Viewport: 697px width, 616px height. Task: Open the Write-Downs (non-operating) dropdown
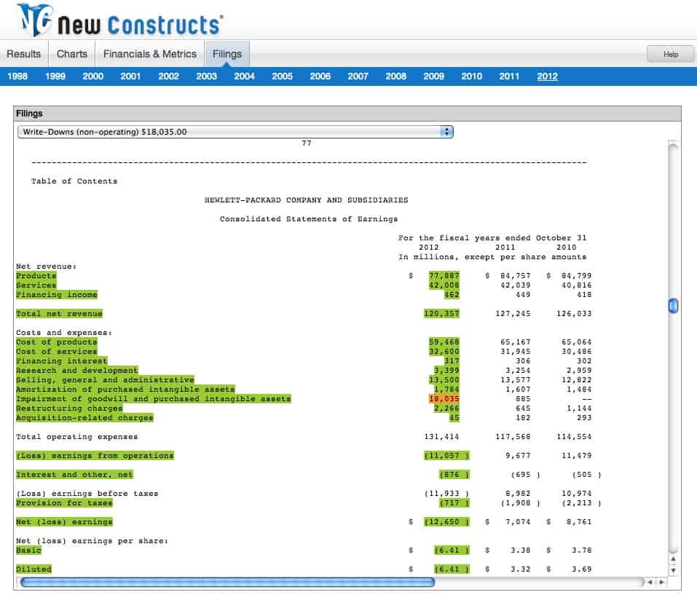tap(235, 132)
